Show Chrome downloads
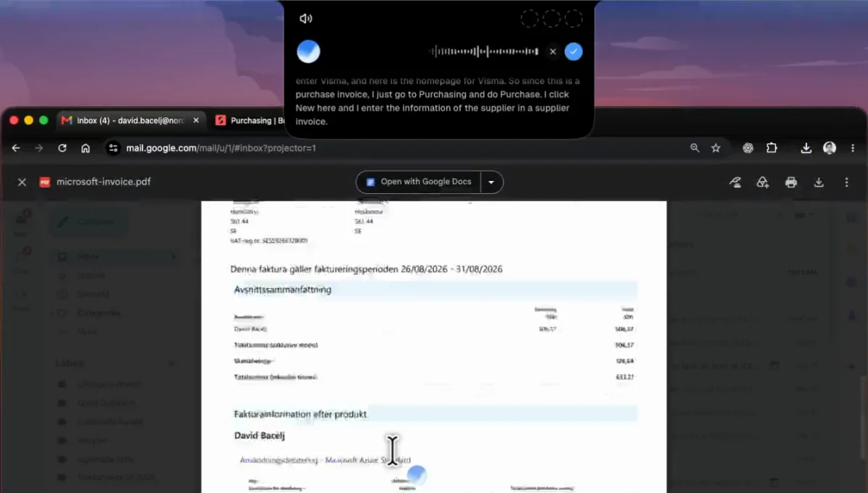The height and width of the screenshot is (493, 868). [806, 148]
